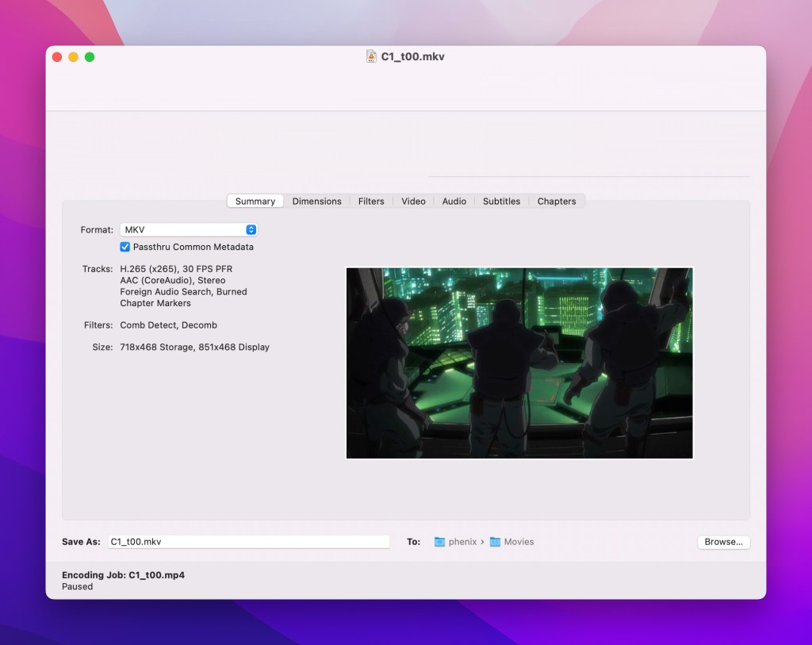Toggle Passthru Common Metadata checkbox
The image size is (812, 645).
pos(125,247)
